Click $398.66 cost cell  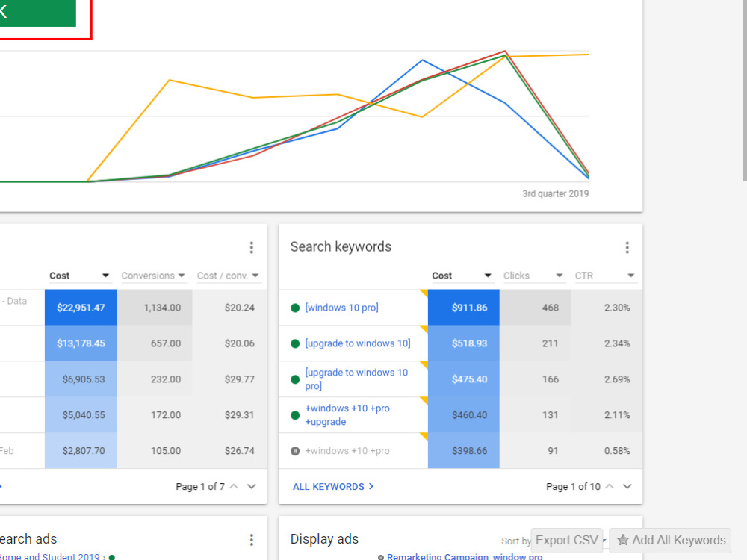pos(464,450)
